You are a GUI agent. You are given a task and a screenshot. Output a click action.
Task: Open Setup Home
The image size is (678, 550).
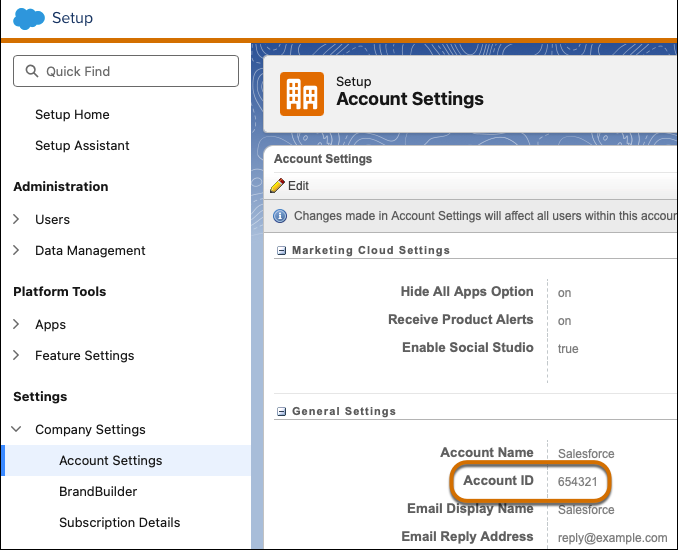click(72, 115)
